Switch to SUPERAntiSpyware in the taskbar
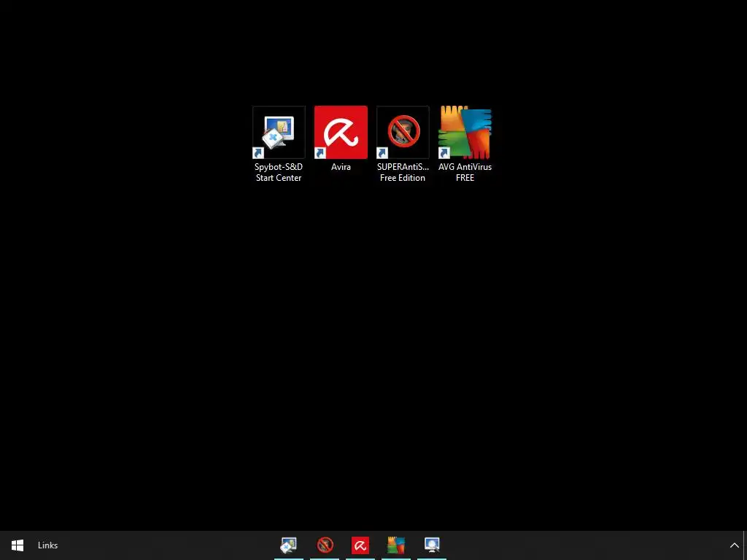This screenshot has height=560, width=747. click(x=325, y=545)
